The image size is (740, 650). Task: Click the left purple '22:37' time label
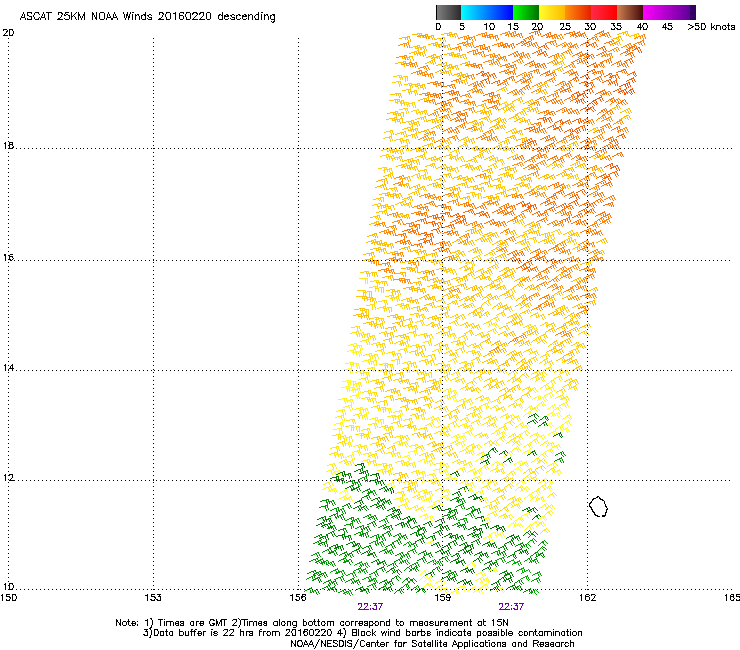(370, 607)
